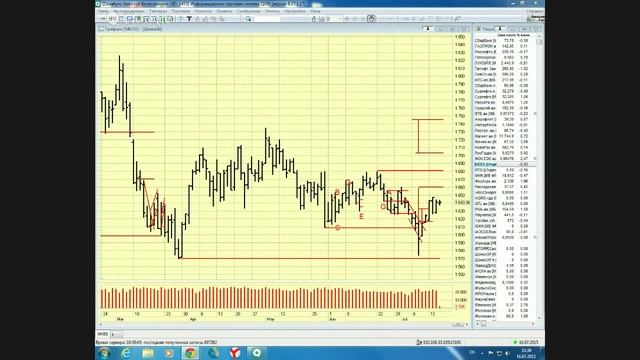Select the highlighted MICEX index row
Screen dimensions: 640x360
pyautogui.click(x=505, y=164)
